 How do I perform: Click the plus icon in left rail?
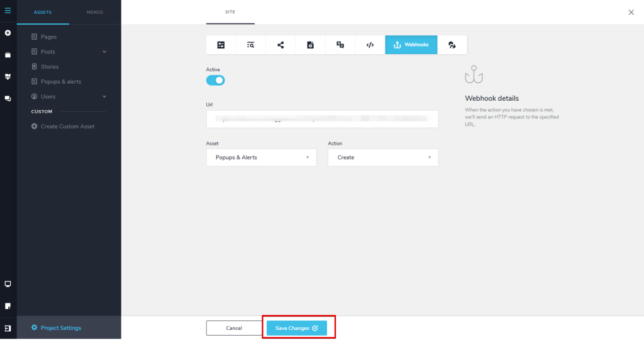tap(8, 33)
